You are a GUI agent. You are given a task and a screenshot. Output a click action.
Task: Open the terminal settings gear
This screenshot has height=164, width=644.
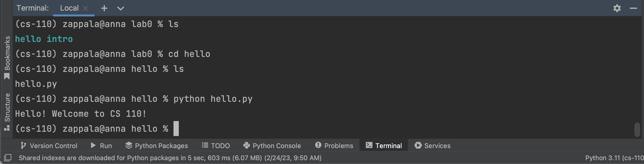pyautogui.click(x=617, y=8)
